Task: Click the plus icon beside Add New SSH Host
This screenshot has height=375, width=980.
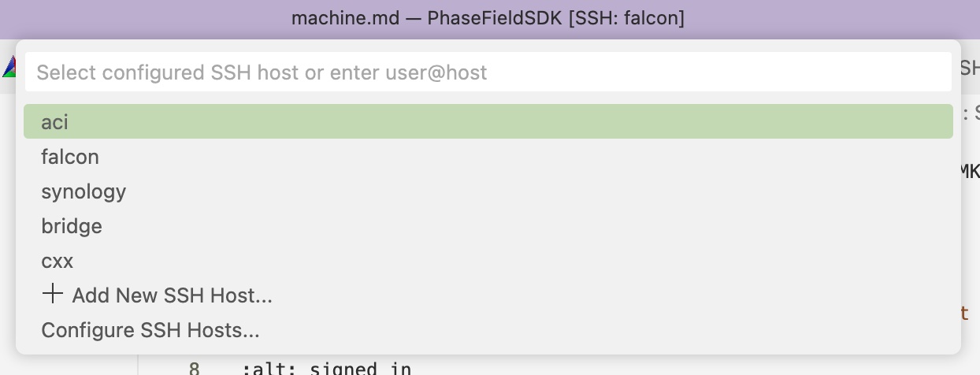Action: 52,295
